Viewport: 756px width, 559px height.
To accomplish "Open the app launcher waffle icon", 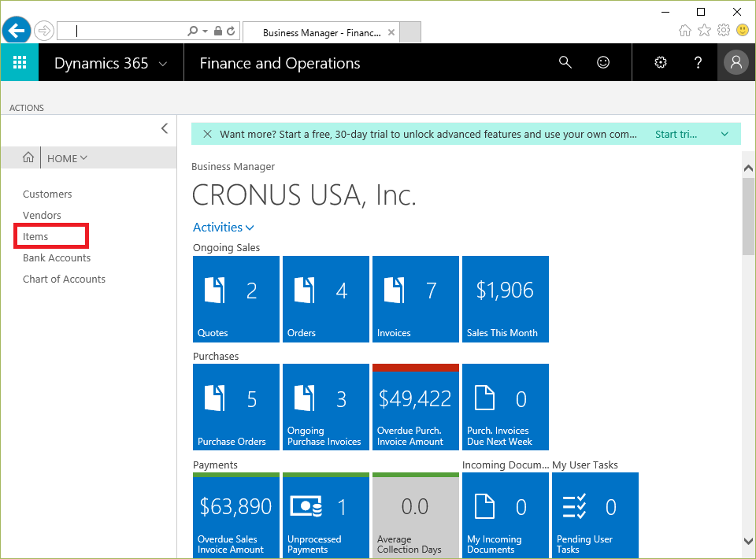I will (x=19, y=62).
